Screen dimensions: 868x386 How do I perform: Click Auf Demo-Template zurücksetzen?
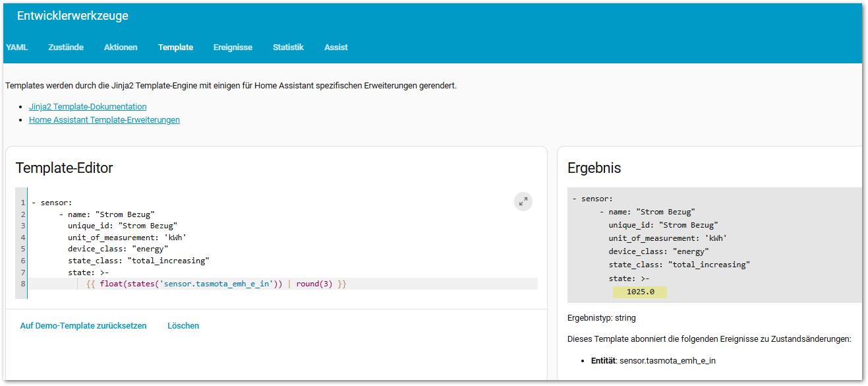pos(83,326)
